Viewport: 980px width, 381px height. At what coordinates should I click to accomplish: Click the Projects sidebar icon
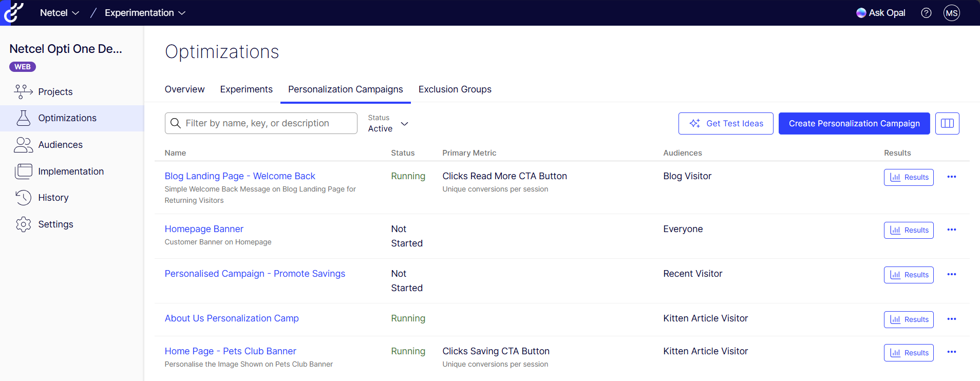(23, 91)
